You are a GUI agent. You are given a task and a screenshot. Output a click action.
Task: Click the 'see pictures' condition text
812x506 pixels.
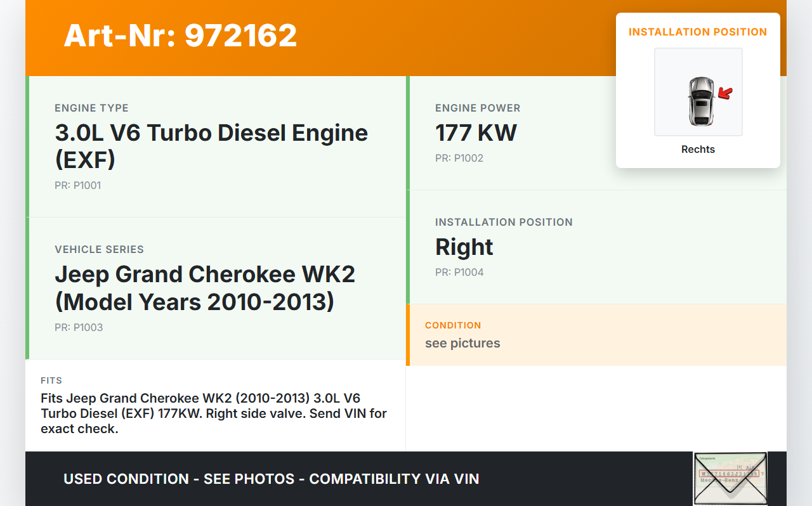pyautogui.click(x=462, y=344)
